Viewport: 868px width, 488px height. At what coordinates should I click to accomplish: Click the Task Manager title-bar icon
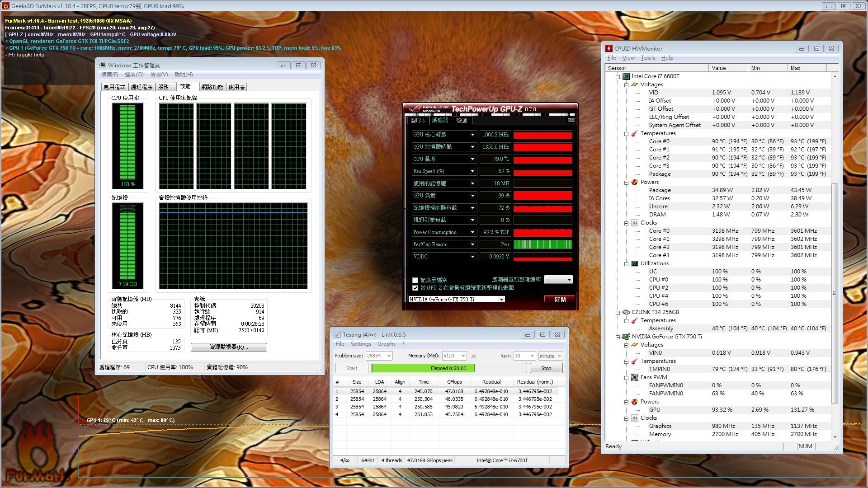[103, 65]
